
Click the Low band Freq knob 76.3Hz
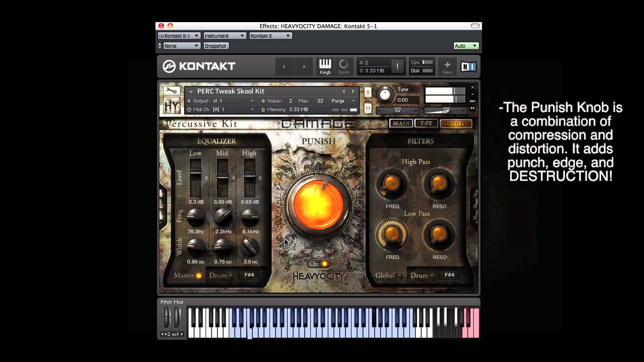196,217
